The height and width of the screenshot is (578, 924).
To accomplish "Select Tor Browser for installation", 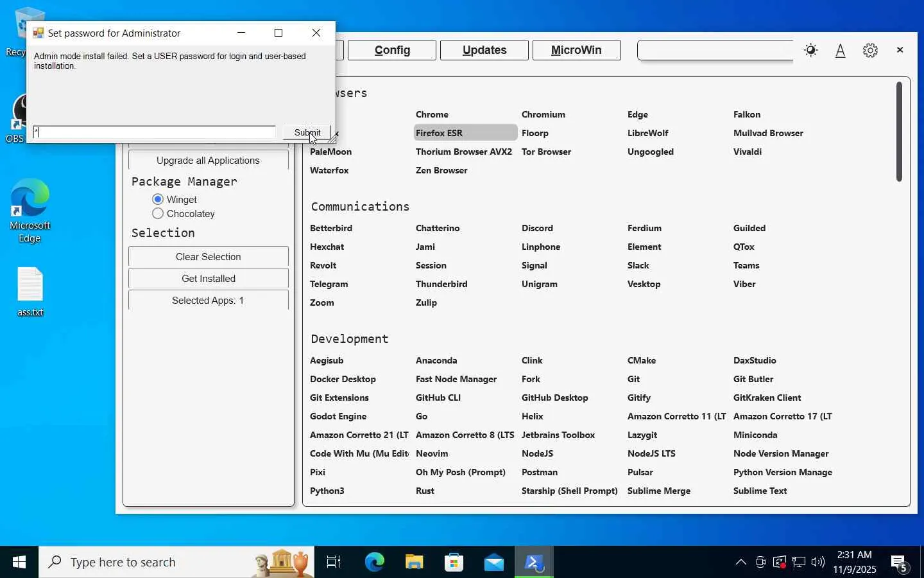I will [546, 152].
